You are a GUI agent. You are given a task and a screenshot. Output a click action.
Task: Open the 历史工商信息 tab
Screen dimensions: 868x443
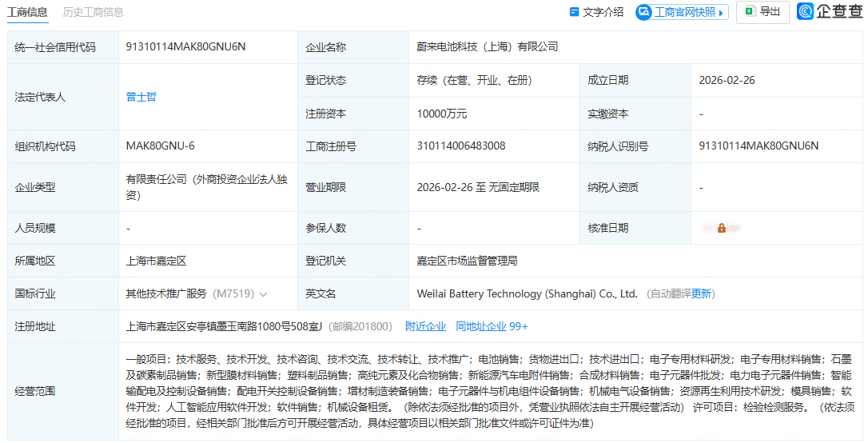(x=94, y=12)
